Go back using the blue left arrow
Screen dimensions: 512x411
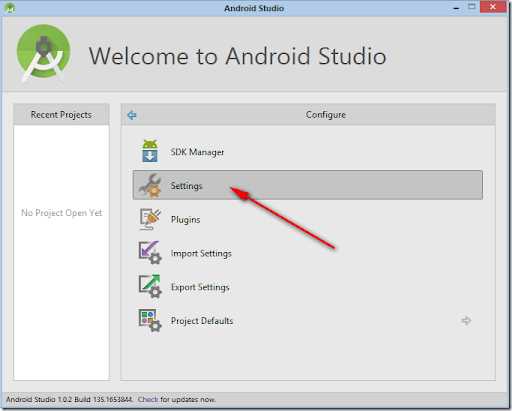click(132, 115)
